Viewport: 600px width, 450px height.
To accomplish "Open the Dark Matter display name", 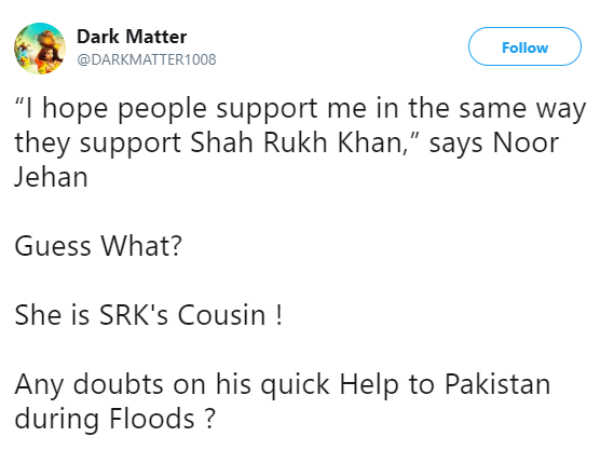I will [x=131, y=37].
